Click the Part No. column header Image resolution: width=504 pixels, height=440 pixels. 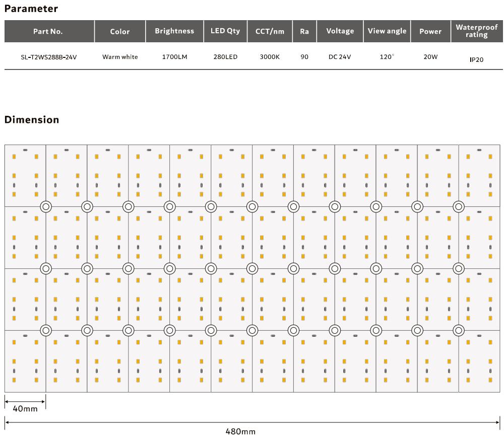pyautogui.click(x=48, y=31)
